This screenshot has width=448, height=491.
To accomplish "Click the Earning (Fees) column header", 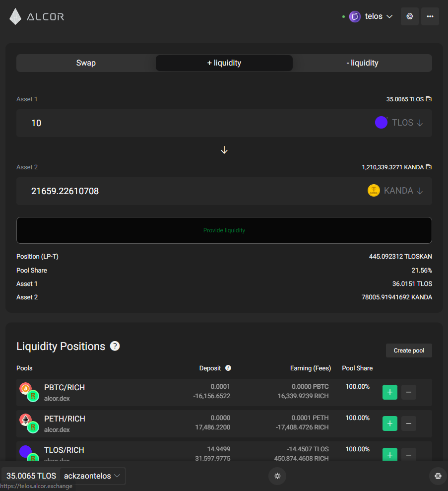I will (311, 368).
